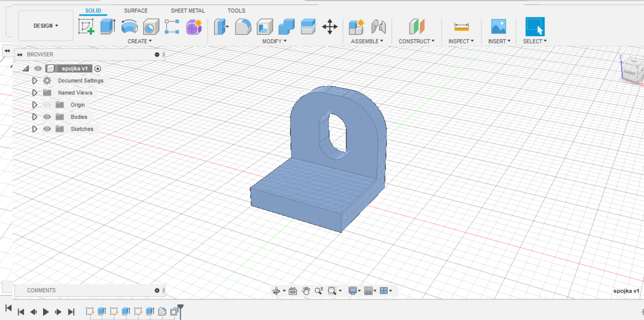
Task: Click the Zoom magnifier with plus-minus
Action: point(319,291)
